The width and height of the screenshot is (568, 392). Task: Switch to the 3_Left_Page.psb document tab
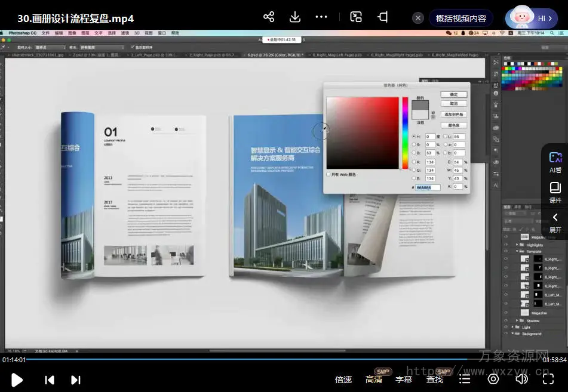click(154, 55)
